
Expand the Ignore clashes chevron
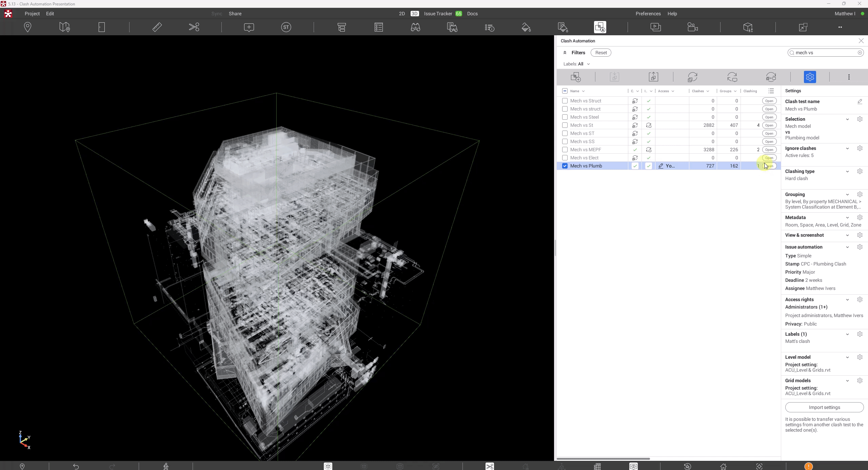[x=847, y=148]
